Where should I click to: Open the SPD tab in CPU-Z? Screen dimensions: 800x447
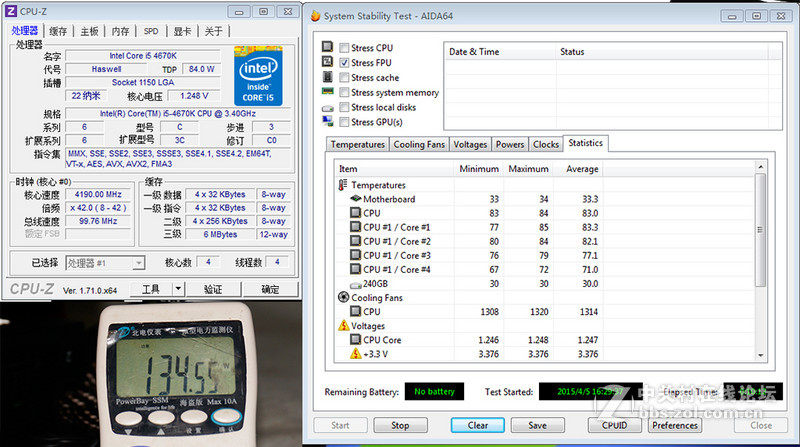[150, 31]
